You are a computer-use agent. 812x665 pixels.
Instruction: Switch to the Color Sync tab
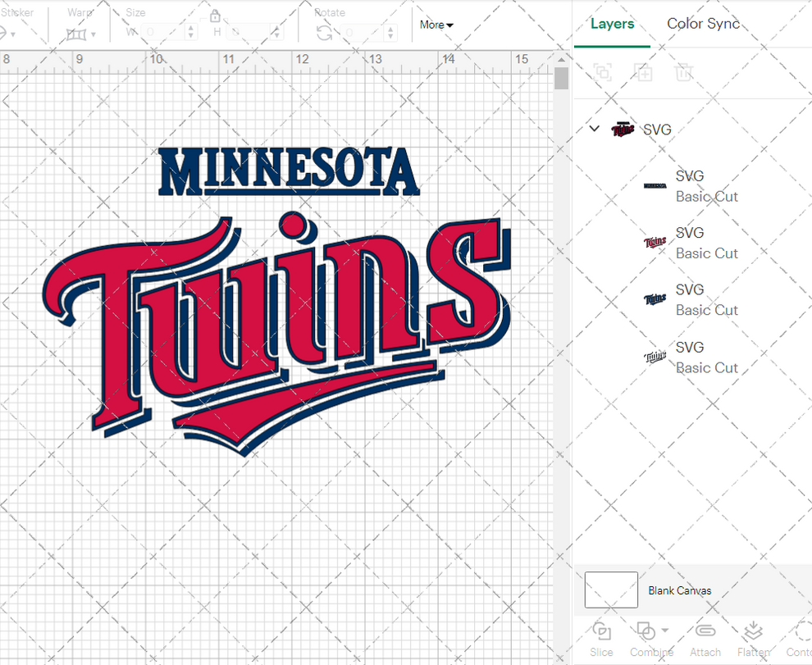703,24
